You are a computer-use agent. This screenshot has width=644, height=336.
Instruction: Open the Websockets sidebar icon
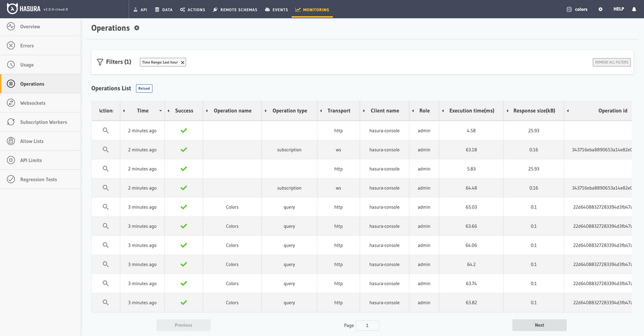tap(11, 103)
